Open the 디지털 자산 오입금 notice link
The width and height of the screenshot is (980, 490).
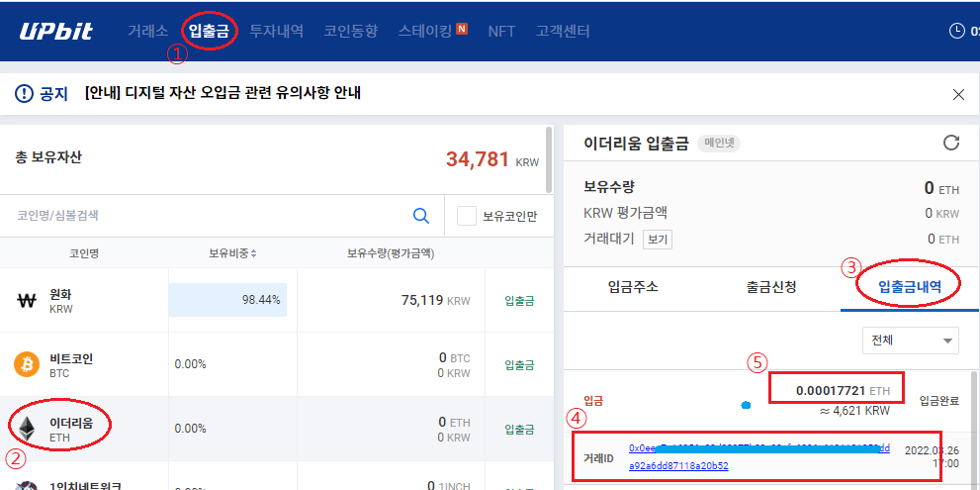tap(223, 94)
